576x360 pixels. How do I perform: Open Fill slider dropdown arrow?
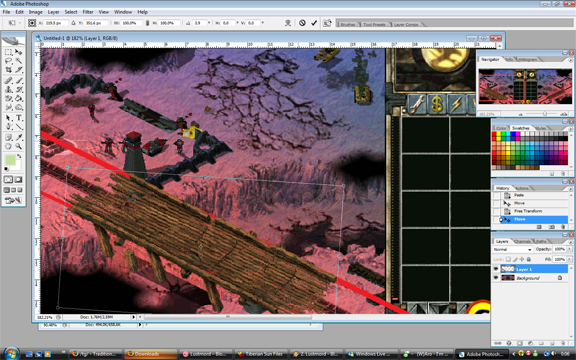(570, 259)
